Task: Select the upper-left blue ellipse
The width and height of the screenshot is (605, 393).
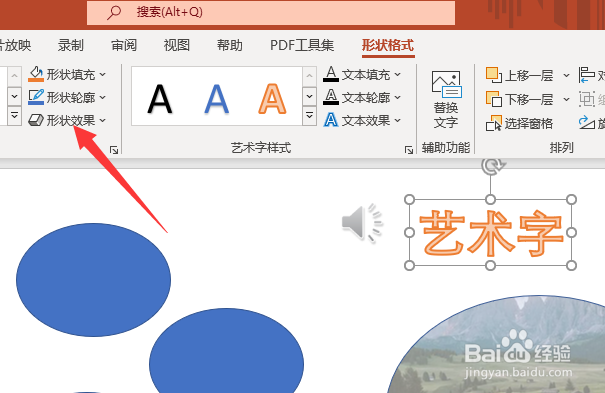Action: pos(93,280)
